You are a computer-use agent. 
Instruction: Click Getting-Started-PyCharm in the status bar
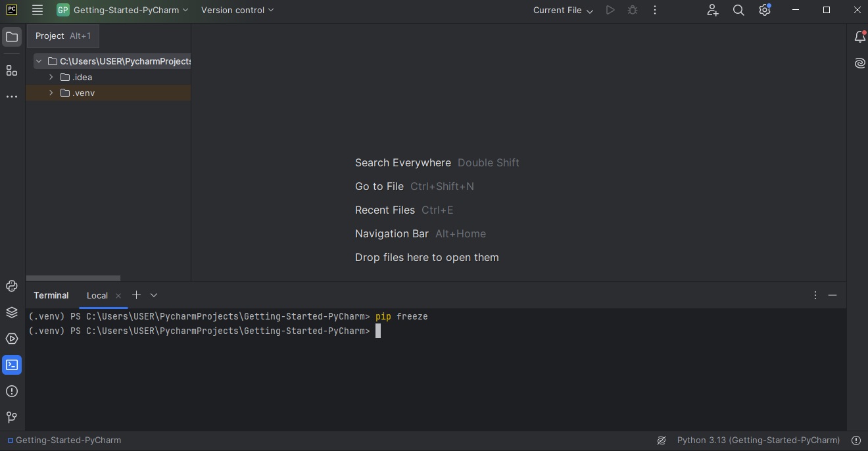tap(64, 440)
